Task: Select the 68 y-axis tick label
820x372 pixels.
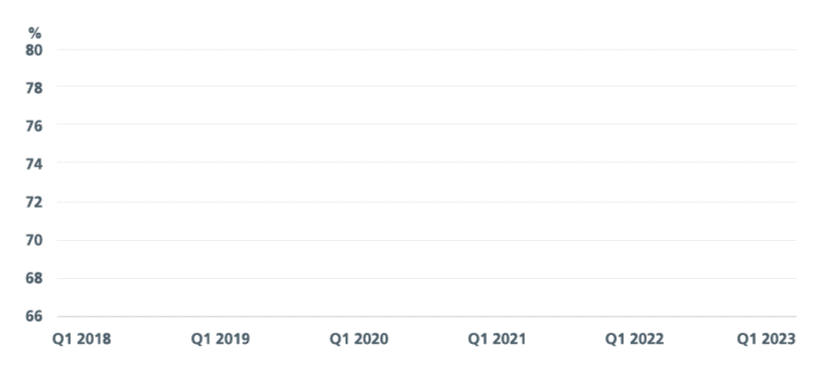Action: click(34, 278)
